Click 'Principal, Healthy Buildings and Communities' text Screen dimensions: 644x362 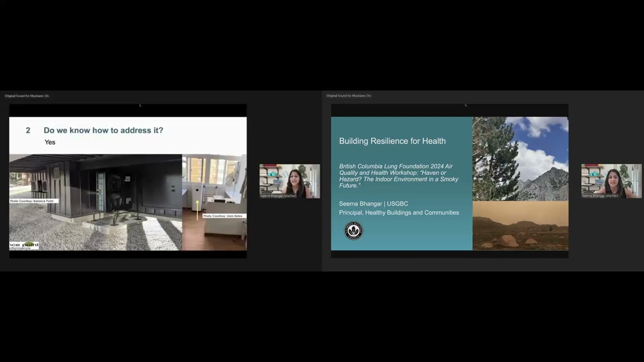pyautogui.click(x=399, y=213)
